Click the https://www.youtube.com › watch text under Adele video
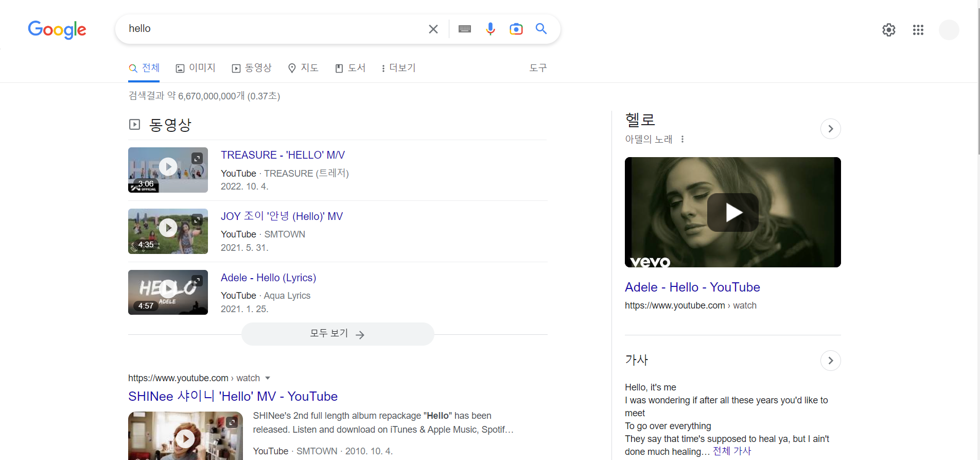980x460 pixels. (691, 305)
